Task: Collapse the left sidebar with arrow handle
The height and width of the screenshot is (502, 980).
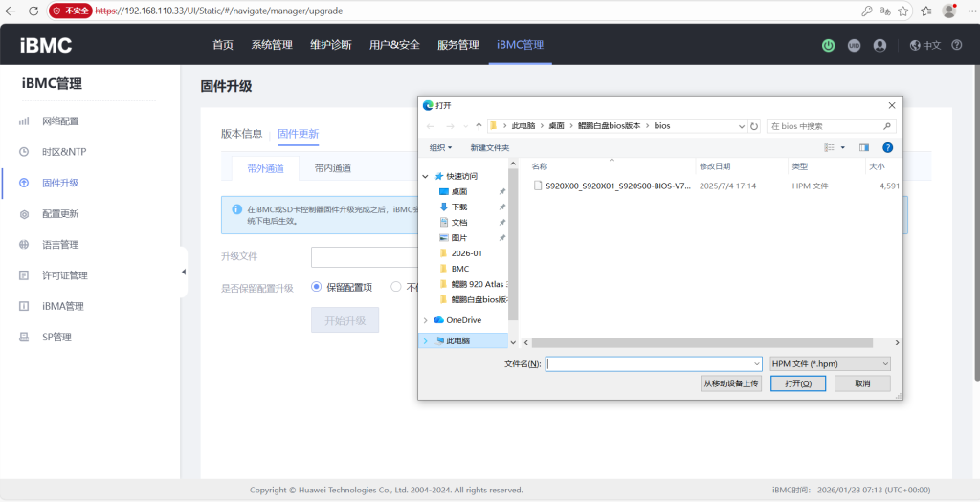Action: [x=184, y=273]
